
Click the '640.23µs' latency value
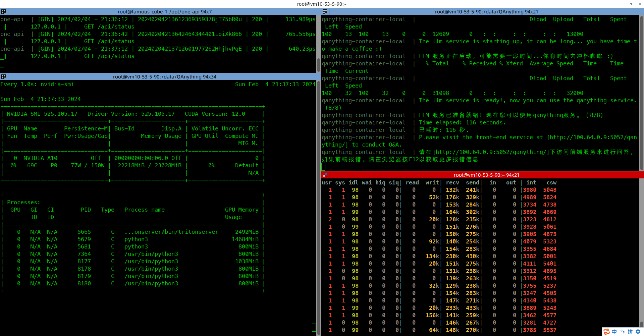tap(302, 49)
